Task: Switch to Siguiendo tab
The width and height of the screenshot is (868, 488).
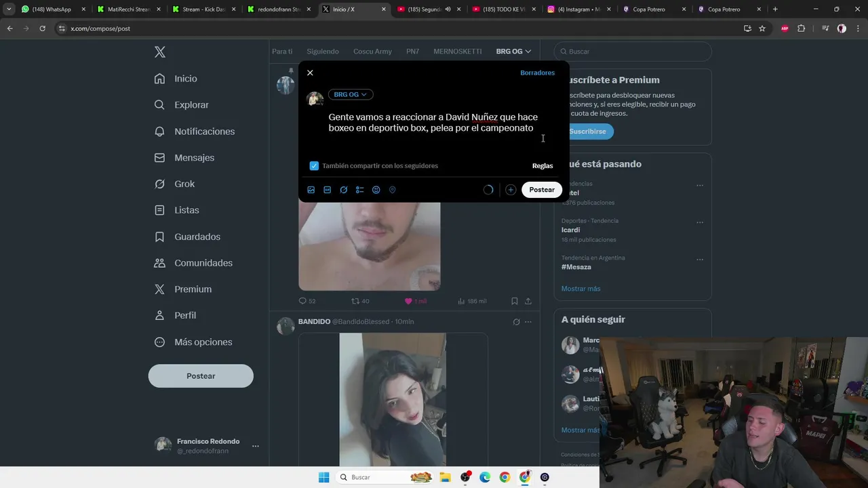Action: click(323, 52)
